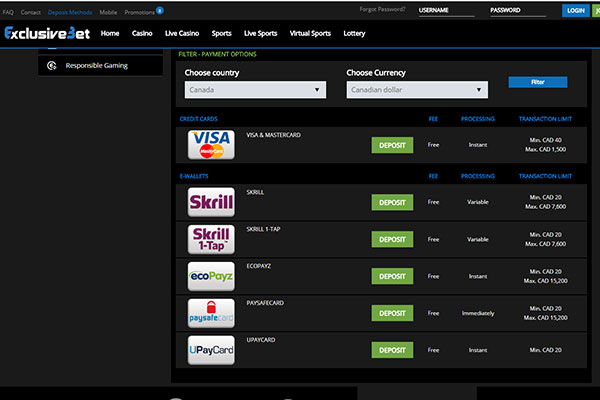Open the Choose country dropdown
Screen dimensions: 600x400
coord(255,90)
